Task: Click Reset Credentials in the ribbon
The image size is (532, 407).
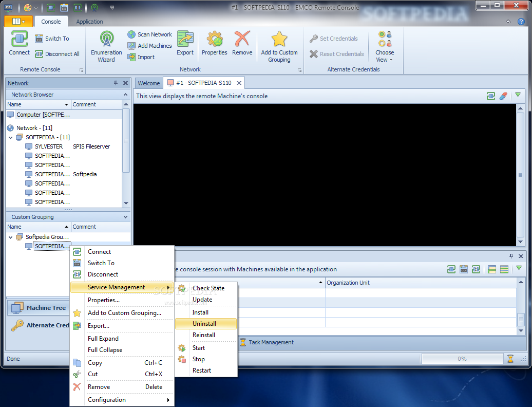Action: pos(336,54)
